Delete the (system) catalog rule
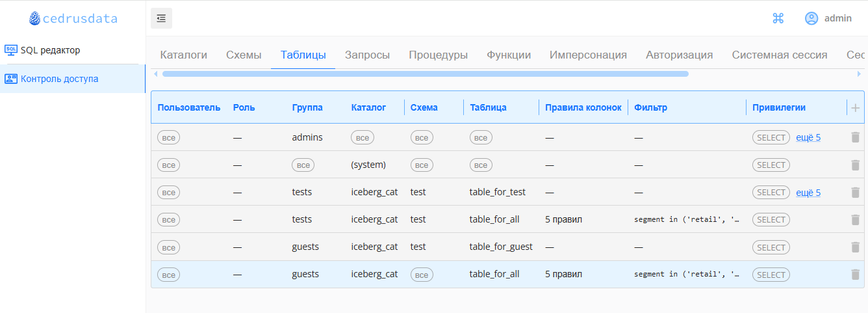This screenshot has height=313, width=868. tap(855, 165)
